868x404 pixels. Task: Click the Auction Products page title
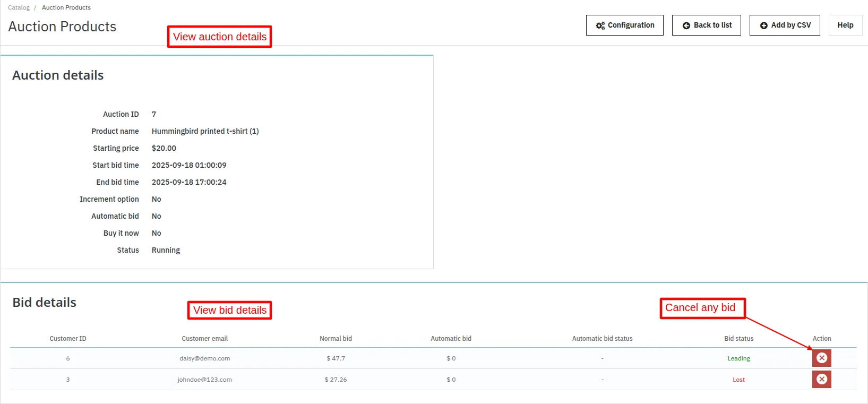tap(62, 27)
